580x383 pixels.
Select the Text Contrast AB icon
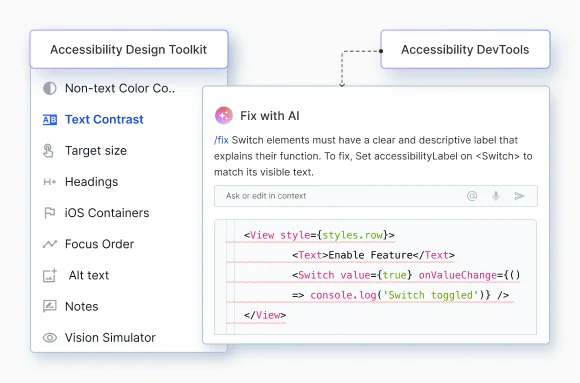[50, 120]
